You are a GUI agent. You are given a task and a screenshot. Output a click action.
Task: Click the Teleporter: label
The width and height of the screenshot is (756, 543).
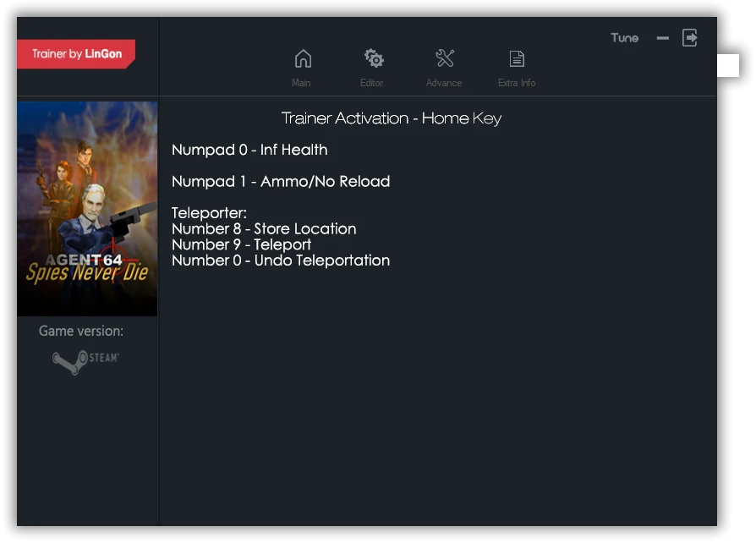pos(209,213)
